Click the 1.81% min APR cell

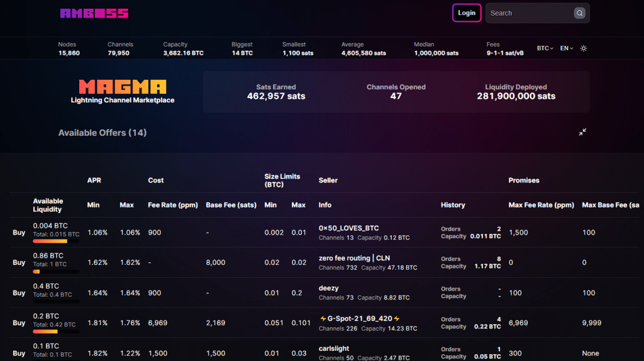point(97,323)
